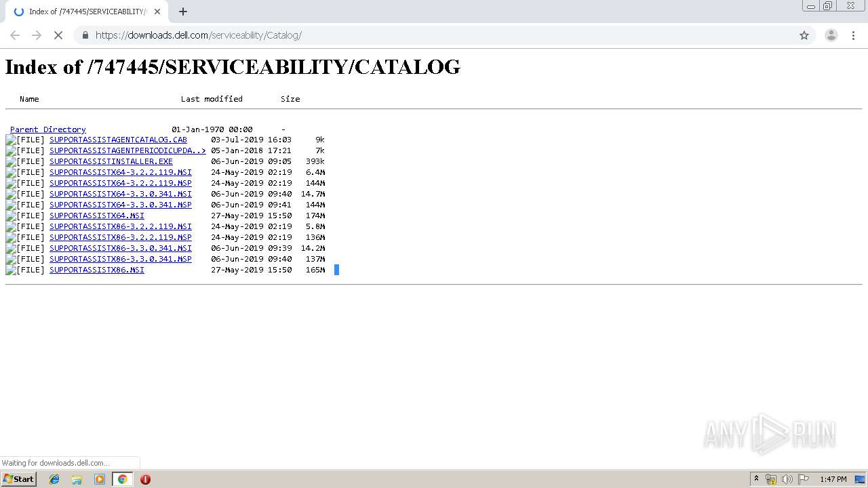Open Windows Explorer folder in taskbar
The width and height of the screenshot is (868, 488).
click(x=77, y=479)
